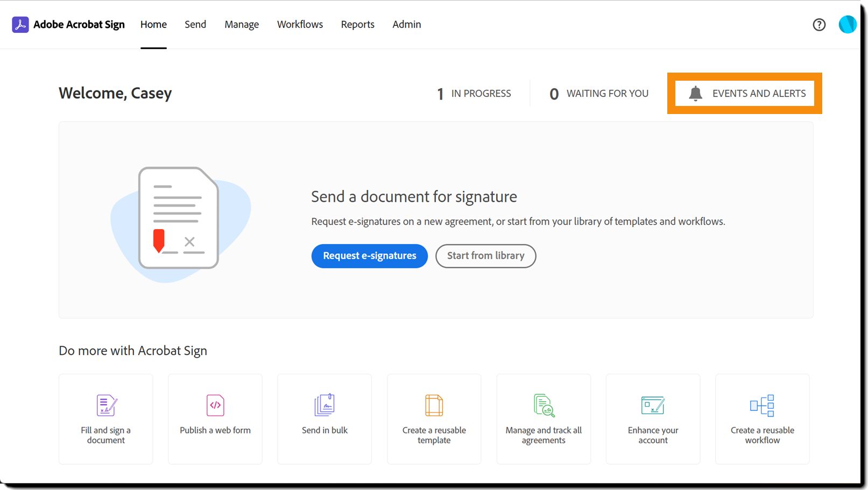The image size is (868, 490).
Task: Click the Adobe Acrobat Sign logo icon
Action: point(20,25)
